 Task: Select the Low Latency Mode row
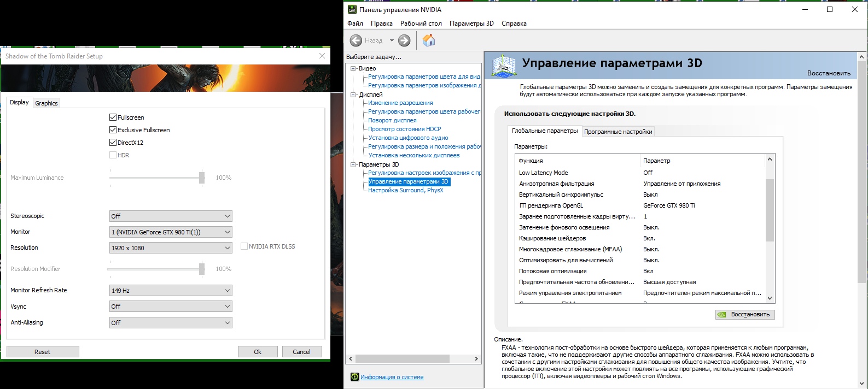click(640, 173)
